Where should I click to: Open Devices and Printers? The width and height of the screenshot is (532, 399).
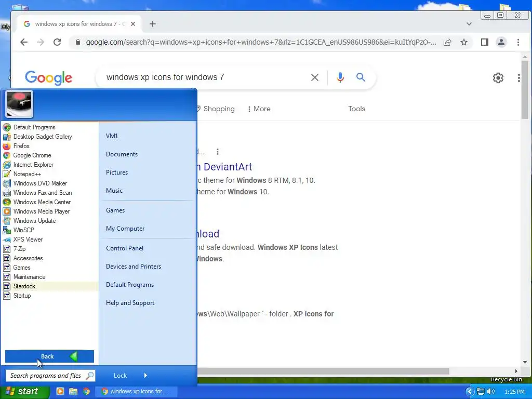click(134, 267)
